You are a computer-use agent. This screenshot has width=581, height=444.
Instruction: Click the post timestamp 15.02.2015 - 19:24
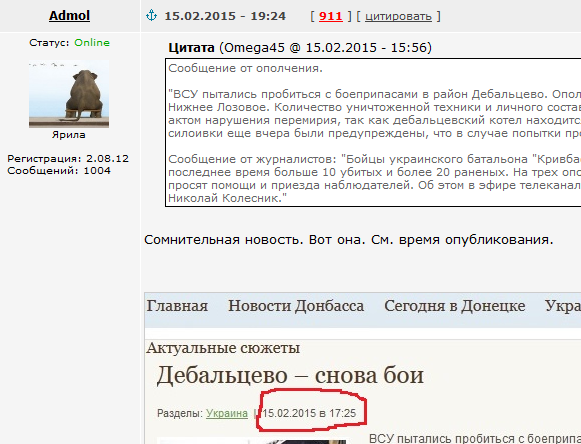(x=225, y=16)
